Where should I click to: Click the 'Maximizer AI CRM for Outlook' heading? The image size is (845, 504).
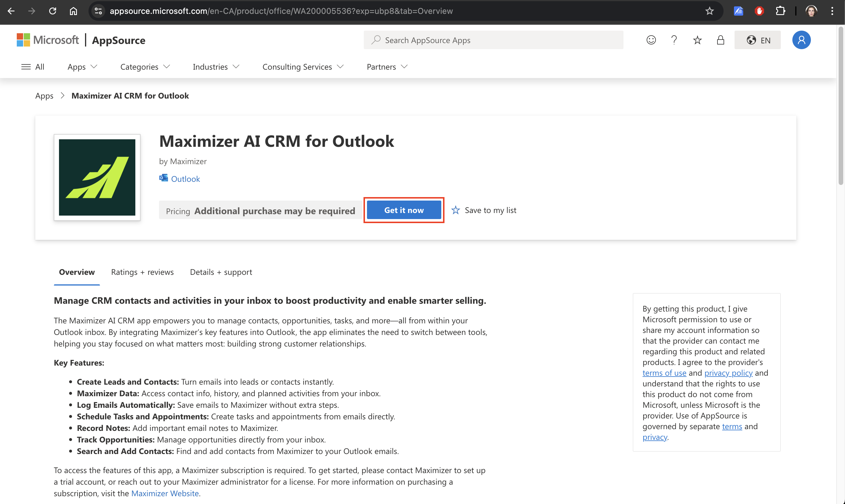[x=276, y=141]
